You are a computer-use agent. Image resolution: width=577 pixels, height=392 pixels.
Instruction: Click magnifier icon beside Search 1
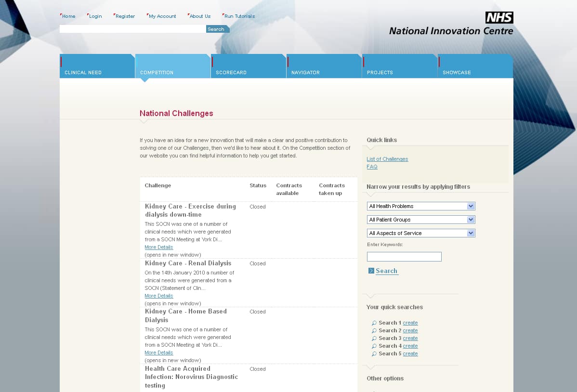[x=374, y=323]
